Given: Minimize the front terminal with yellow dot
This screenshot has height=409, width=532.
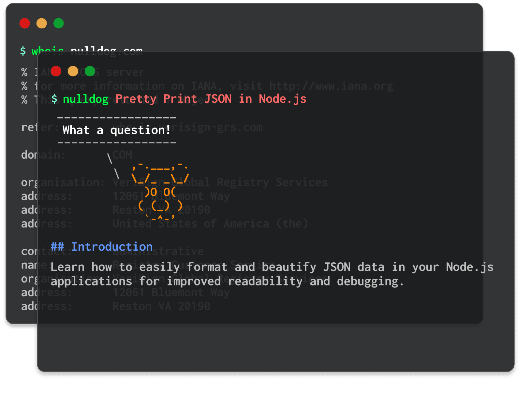Looking at the screenshot, I should click(73, 71).
